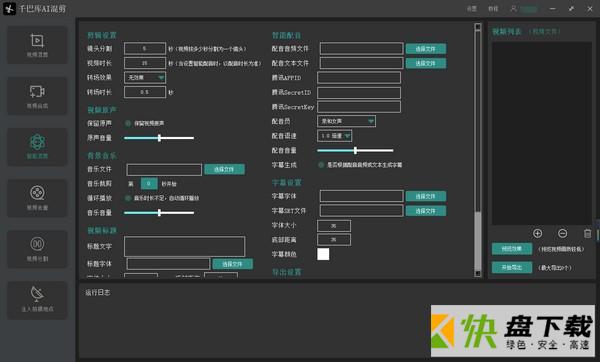This screenshot has height=362, width=600.
Task: Click the start export button
Action: [512, 267]
